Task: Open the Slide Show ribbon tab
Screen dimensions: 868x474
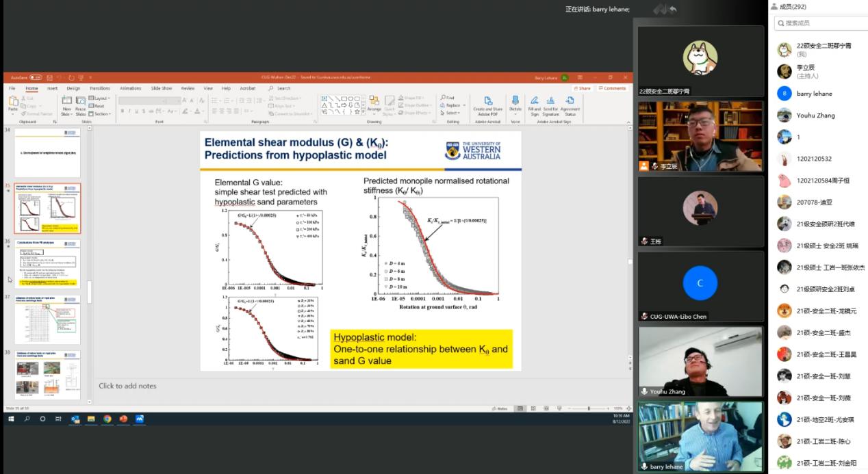Action: click(162, 88)
